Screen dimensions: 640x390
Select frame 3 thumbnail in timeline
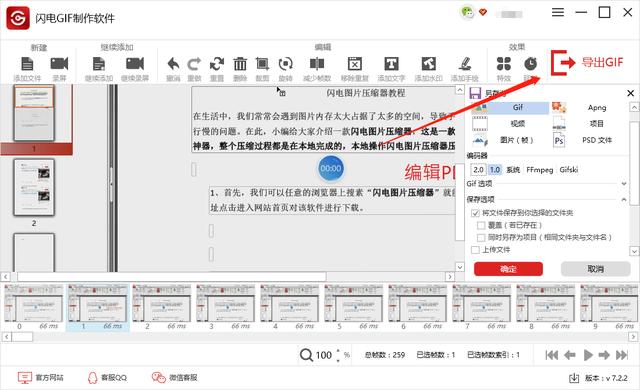(225, 304)
